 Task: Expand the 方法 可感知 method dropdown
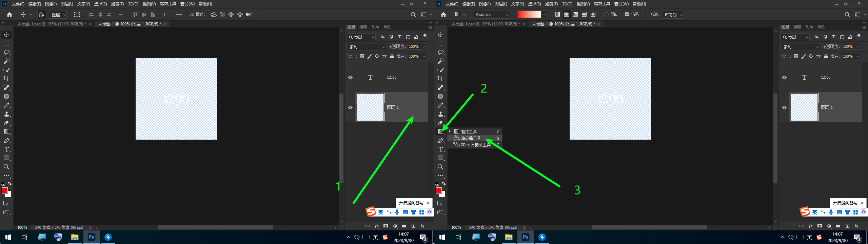[673, 15]
